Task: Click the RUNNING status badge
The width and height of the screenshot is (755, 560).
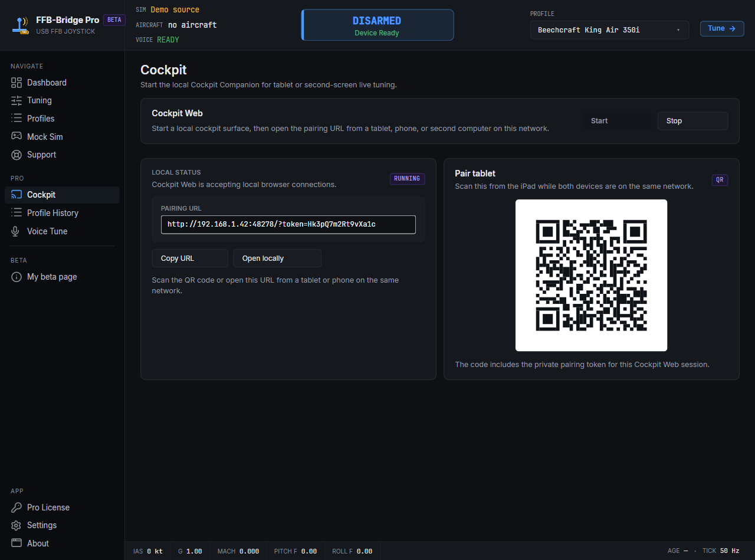Action: tap(407, 178)
